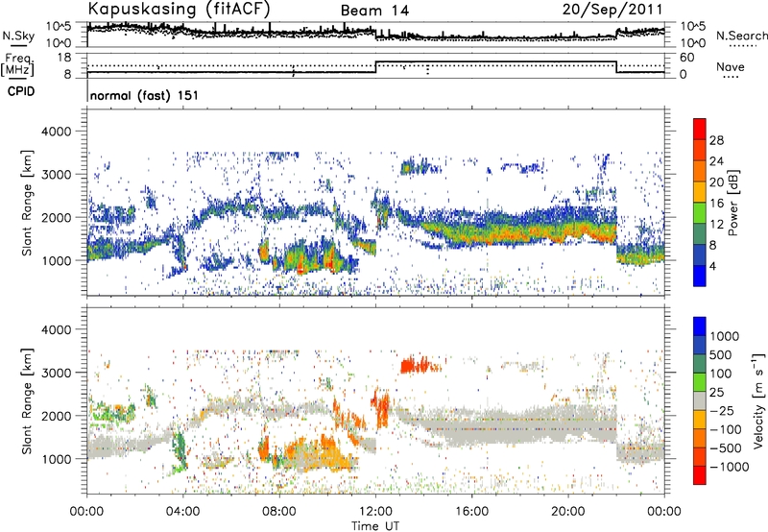Click the blue bottom segment of power colorbar
This screenshot has height=532, width=768.
coord(700,276)
